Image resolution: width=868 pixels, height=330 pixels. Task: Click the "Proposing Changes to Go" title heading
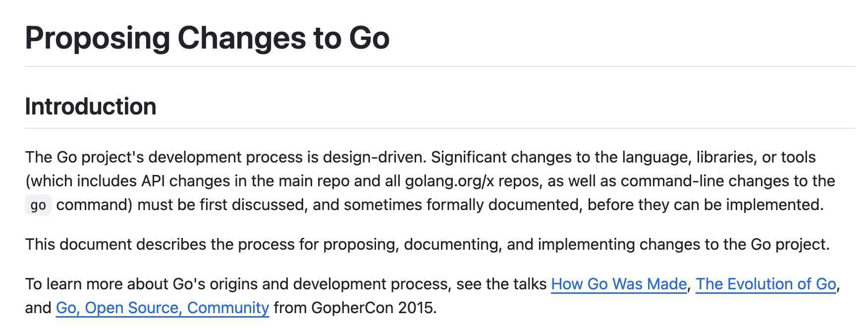[x=207, y=38]
